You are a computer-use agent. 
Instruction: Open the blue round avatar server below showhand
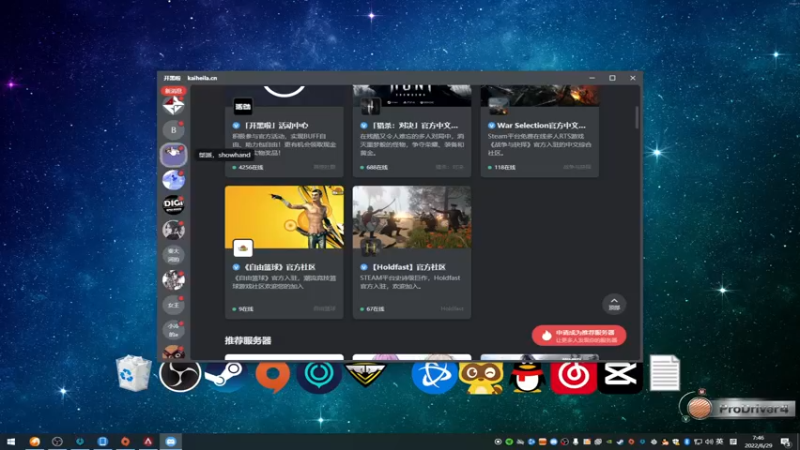(173, 180)
